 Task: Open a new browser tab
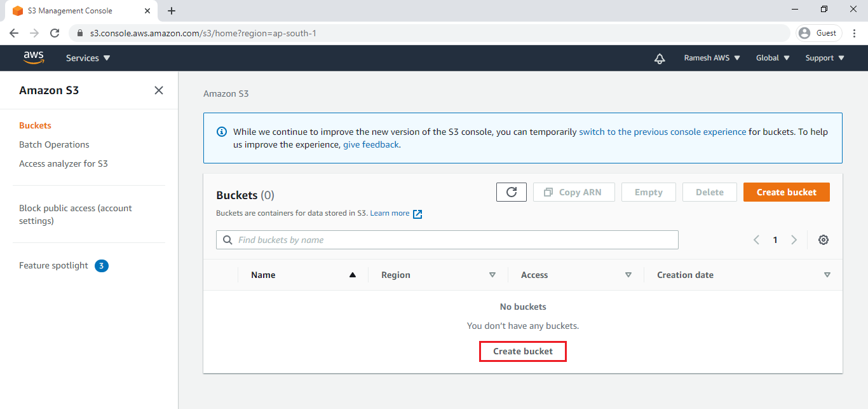pos(172,11)
